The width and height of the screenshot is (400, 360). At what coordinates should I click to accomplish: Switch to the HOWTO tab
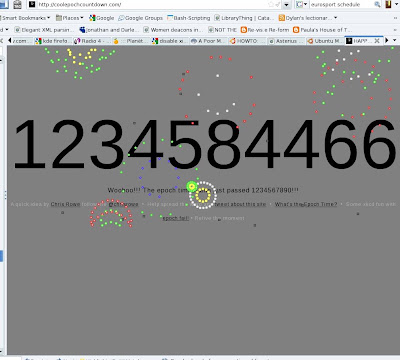point(247,41)
